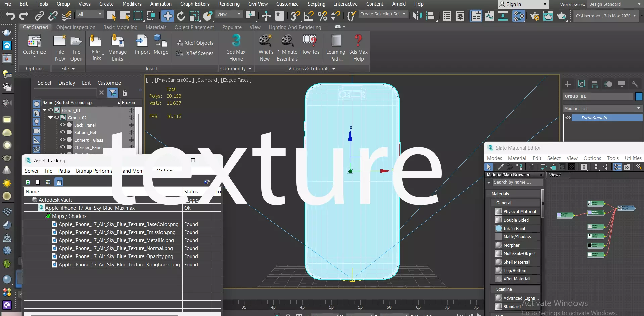Open the Workspaces Design Standard dropdown
This screenshot has height=316, width=644.
click(615, 4)
